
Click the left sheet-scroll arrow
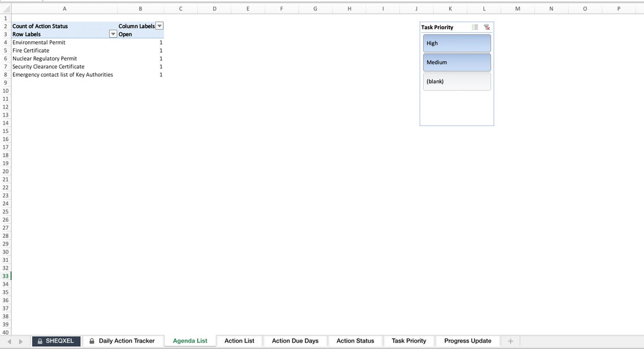click(8, 341)
